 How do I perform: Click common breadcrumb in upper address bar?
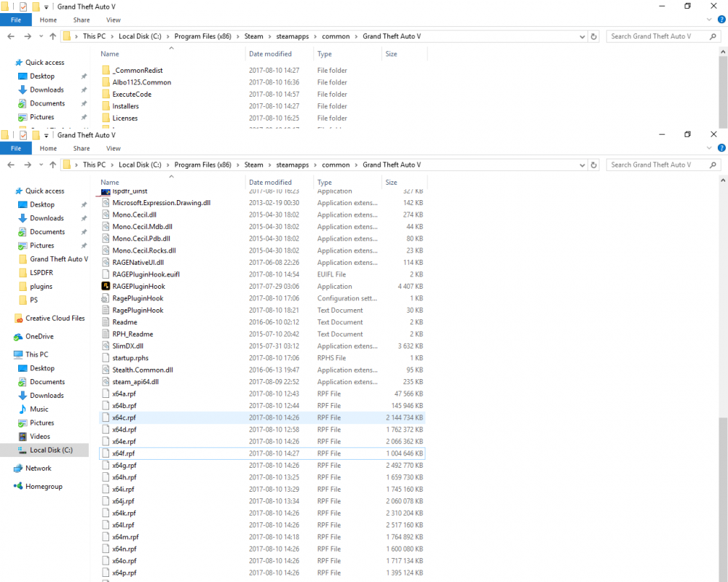(x=336, y=36)
